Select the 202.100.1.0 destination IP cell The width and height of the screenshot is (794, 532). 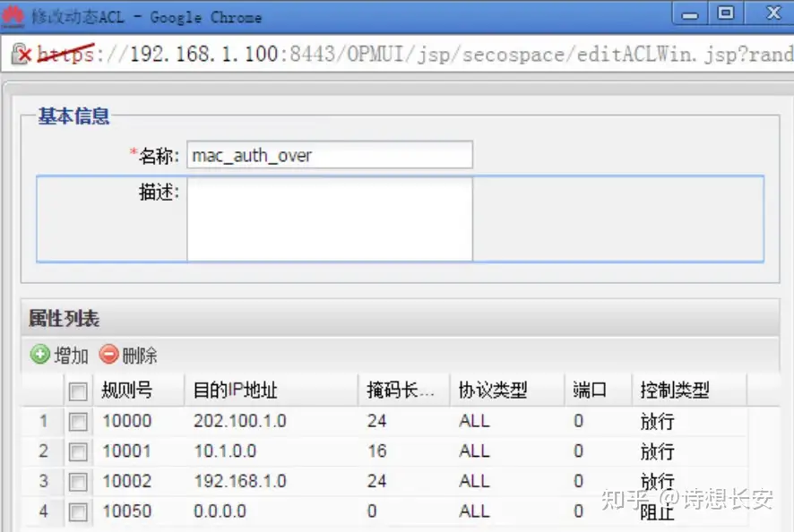coord(240,421)
